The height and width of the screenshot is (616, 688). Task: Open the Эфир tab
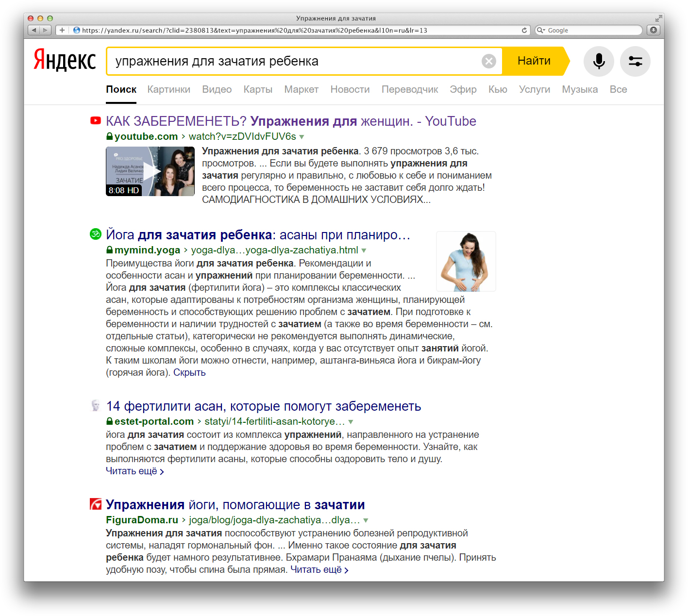pyautogui.click(x=463, y=89)
